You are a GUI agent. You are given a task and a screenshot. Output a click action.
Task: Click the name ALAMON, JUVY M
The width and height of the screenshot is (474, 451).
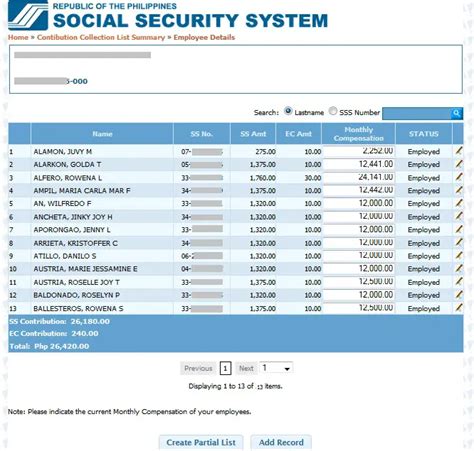pos(63,152)
